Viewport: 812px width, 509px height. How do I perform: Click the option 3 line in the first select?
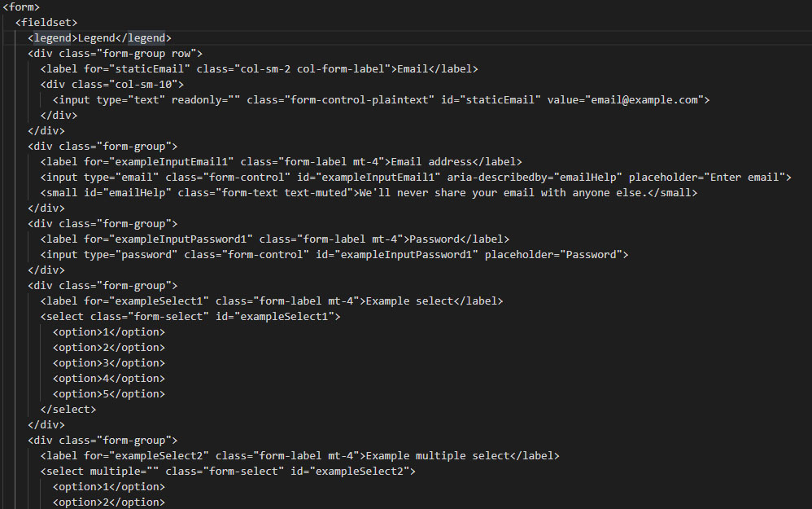pyautogui.click(x=109, y=363)
